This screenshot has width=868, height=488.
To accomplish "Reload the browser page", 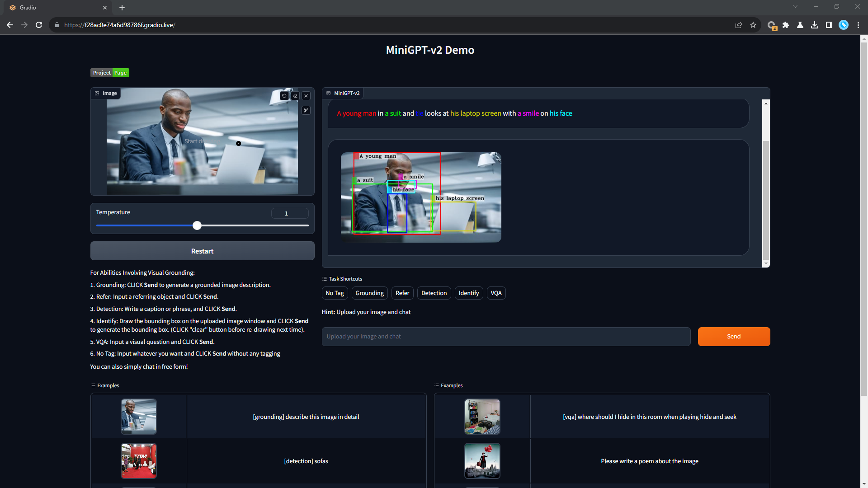I will click(x=39, y=25).
